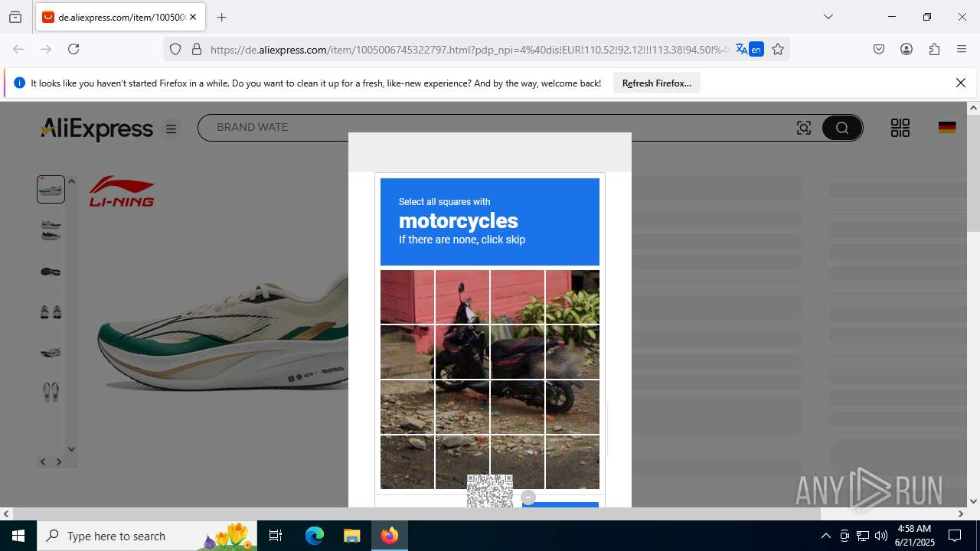Viewport: 980px width, 551px height.
Task: Go back with the browser back arrow
Action: click(18, 49)
